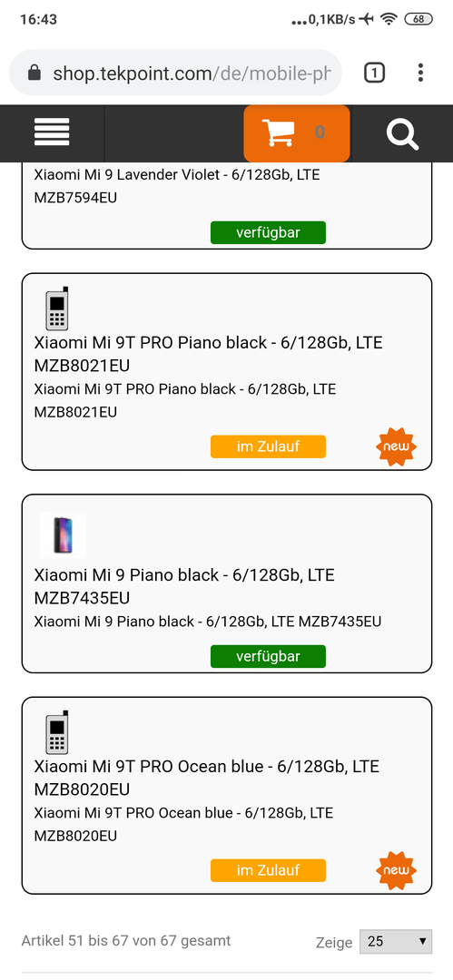Viewport: 453px width, 980px height.
Task: Tap the Mi 9T PRO Piano black phone icon
Action: tap(57, 309)
